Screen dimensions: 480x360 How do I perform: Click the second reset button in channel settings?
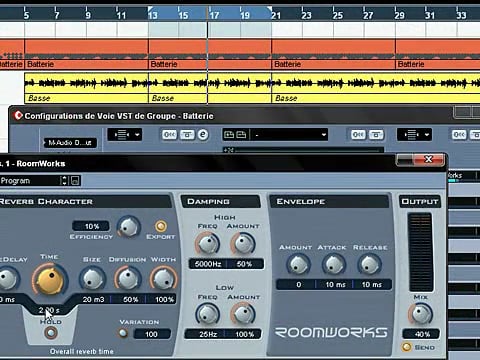click(x=376, y=135)
